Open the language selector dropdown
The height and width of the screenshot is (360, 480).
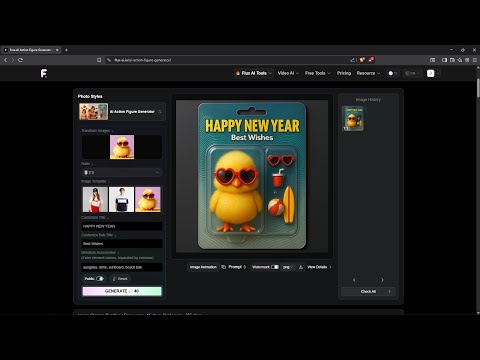coord(412,73)
